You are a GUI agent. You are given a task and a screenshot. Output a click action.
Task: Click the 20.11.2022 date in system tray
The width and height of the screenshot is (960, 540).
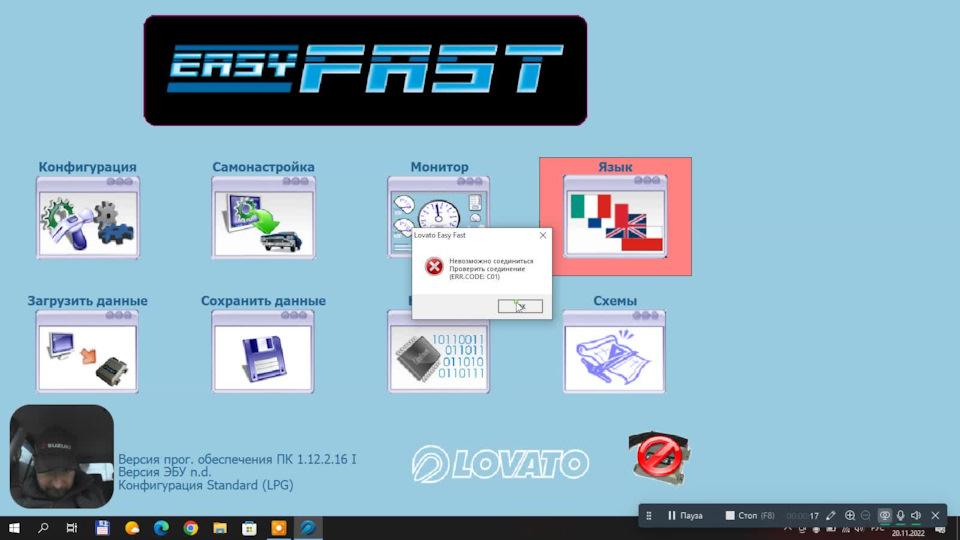click(x=908, y=533)
